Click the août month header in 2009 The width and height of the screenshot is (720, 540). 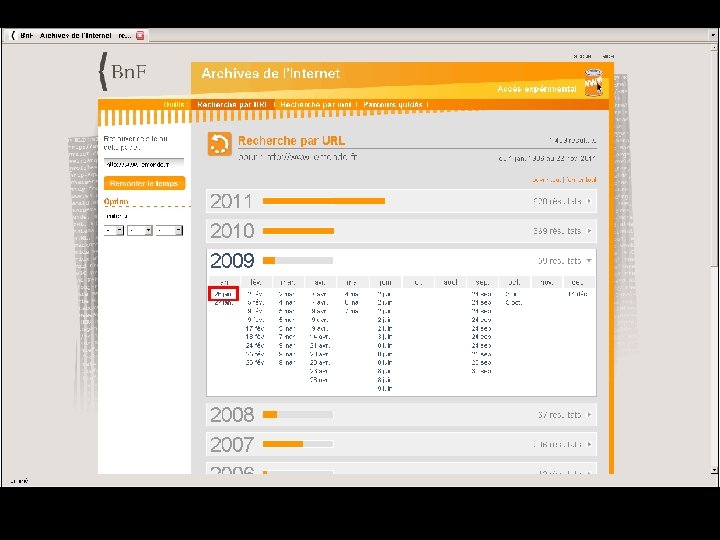click(x=450, y=282)
